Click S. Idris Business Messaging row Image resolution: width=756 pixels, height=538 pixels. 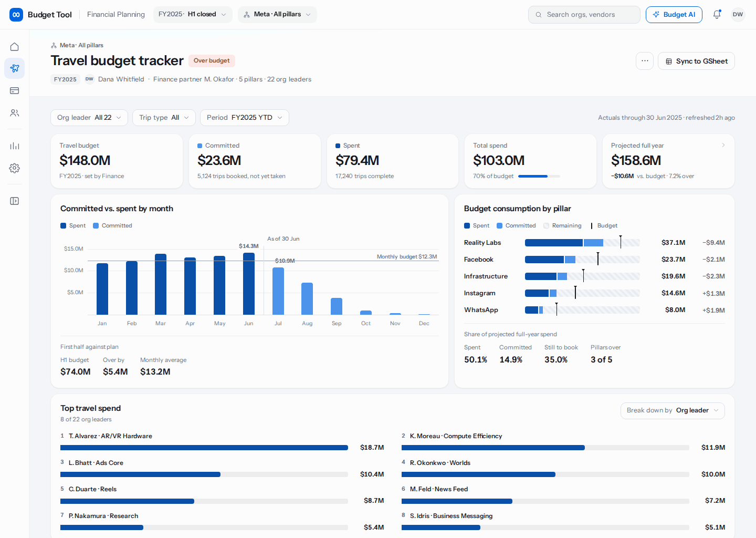pyautogui.click(x=563, y=522)
